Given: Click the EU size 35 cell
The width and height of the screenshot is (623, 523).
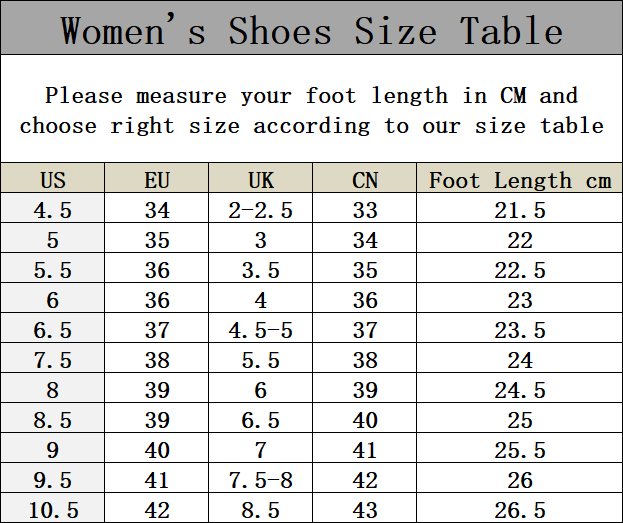Looking at the screenshot, I should click(x=157, y=241).
